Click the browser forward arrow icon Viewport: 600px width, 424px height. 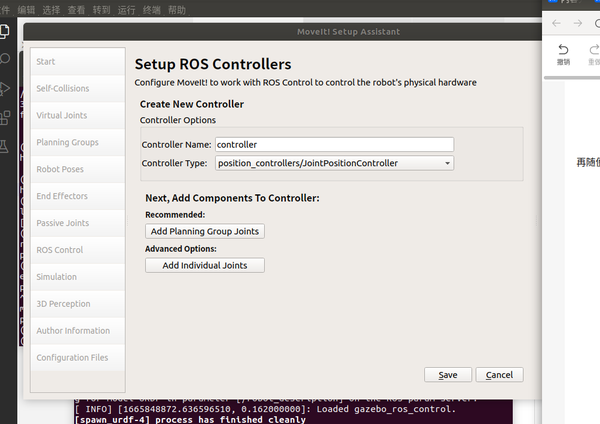[578, 23]
